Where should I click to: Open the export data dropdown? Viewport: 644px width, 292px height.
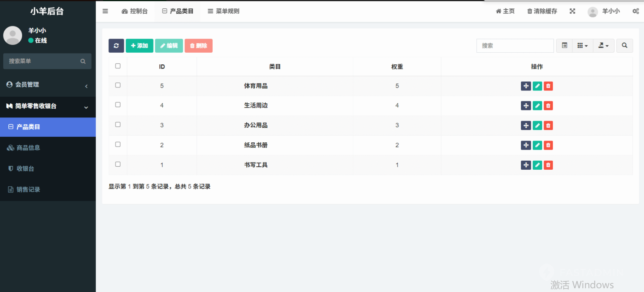[604, 45]
